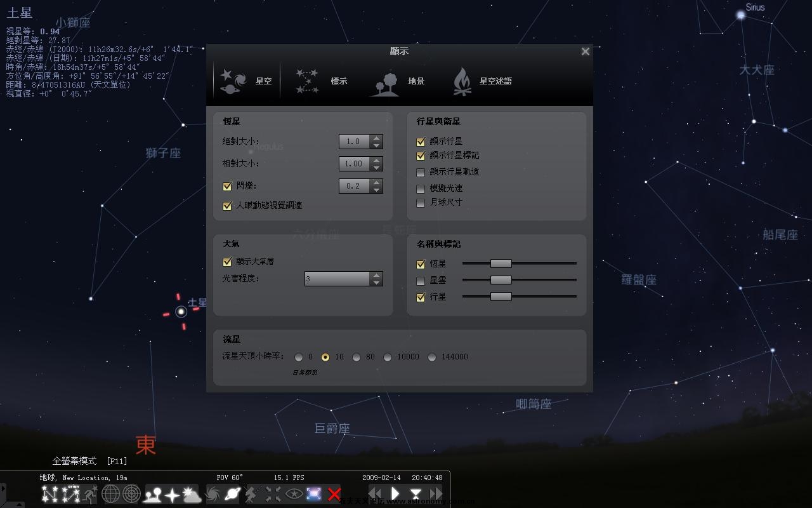Click 絕對大小 value field 1.0
Screen dimensions: 812x508
[355, 142]
